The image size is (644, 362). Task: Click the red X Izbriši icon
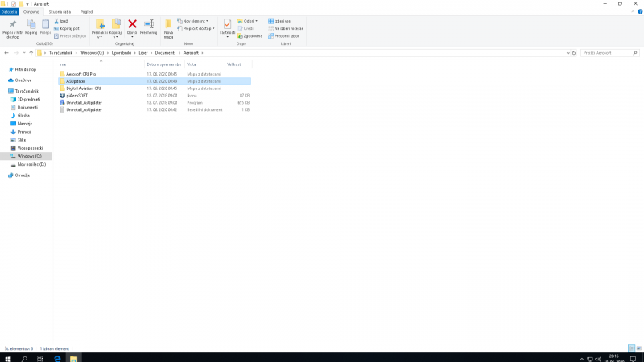pyautogui.click(x=132, y=24)
